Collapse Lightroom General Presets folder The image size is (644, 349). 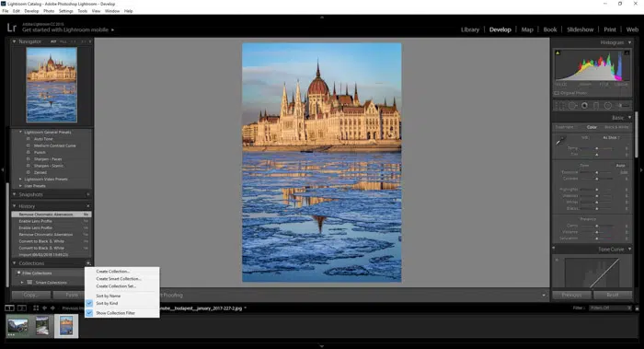tap(20, 132)
